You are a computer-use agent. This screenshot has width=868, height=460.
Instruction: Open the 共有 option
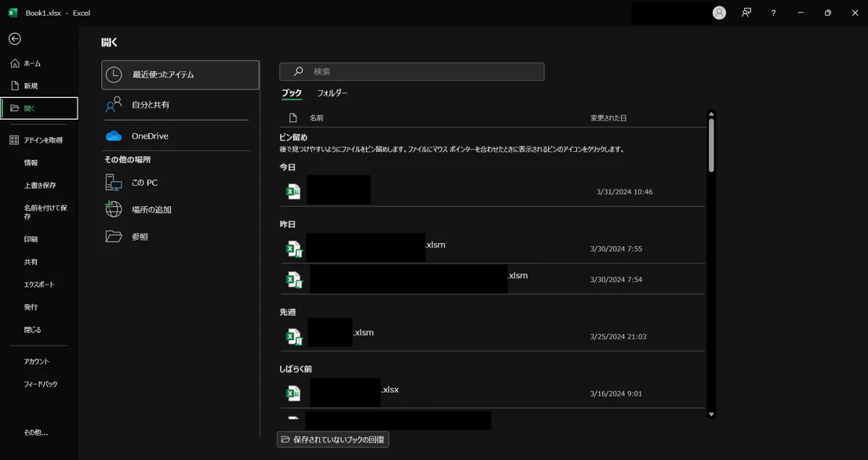tap(31, 262)
